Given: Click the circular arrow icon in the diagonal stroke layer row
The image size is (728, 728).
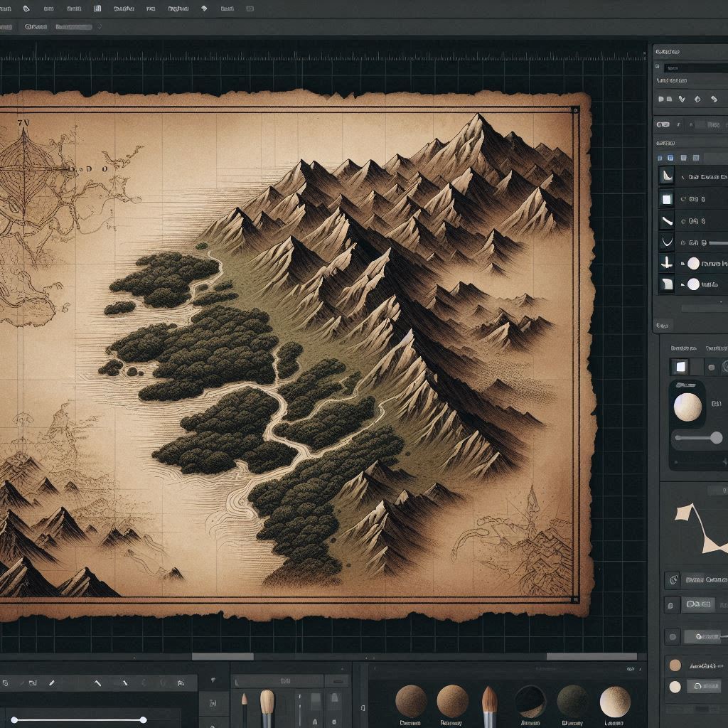Looking at the screenshot, I should [x=683, y=221].
